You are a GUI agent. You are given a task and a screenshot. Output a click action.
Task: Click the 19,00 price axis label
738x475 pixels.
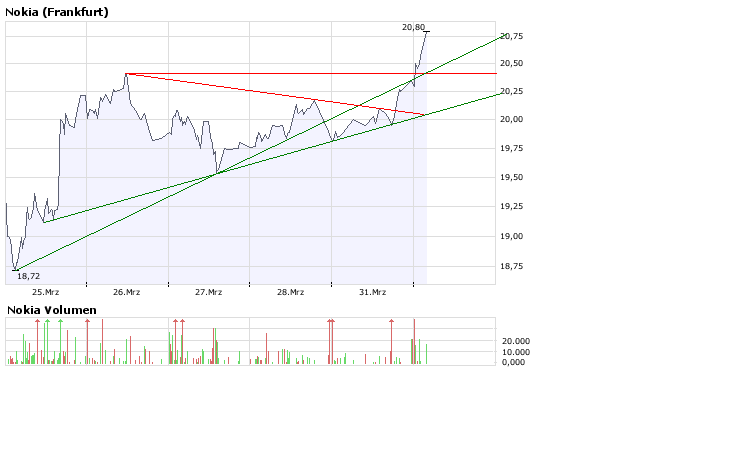point(512,236)
